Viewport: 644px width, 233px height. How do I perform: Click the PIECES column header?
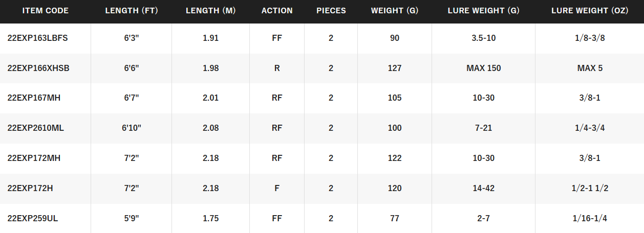(x=331, y=10)
